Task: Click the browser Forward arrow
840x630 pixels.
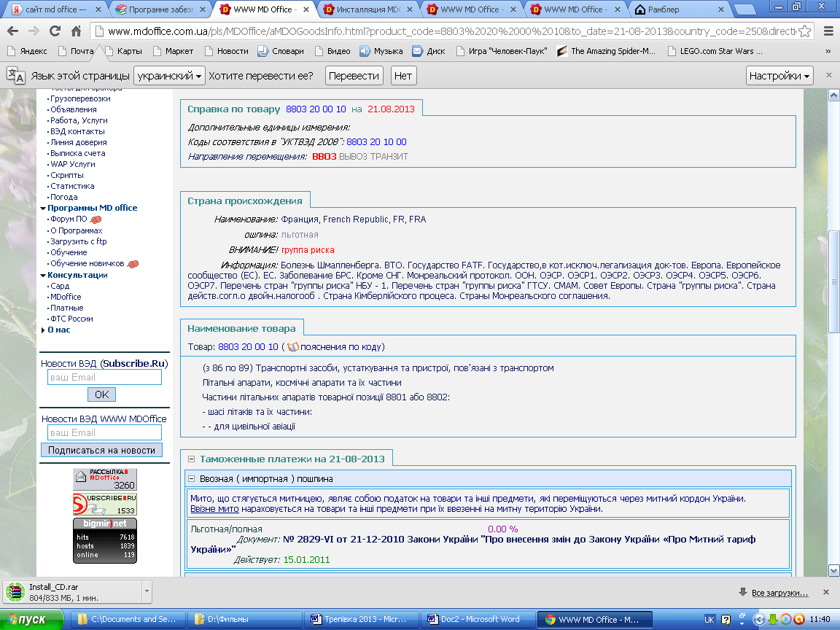Action: pos(34,31)
